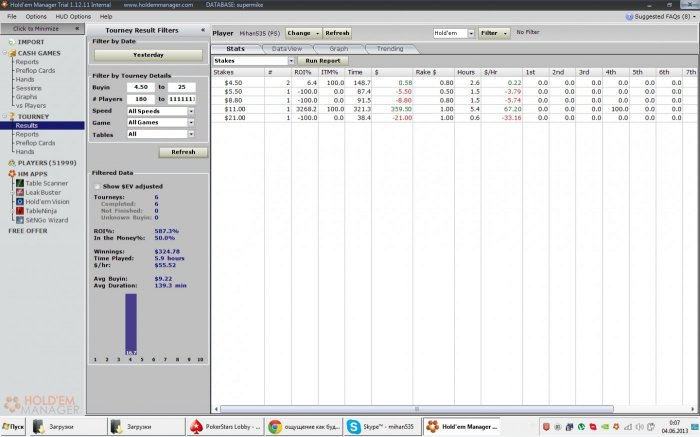Click the Cash Games folder icon

(x=12, y=53)
